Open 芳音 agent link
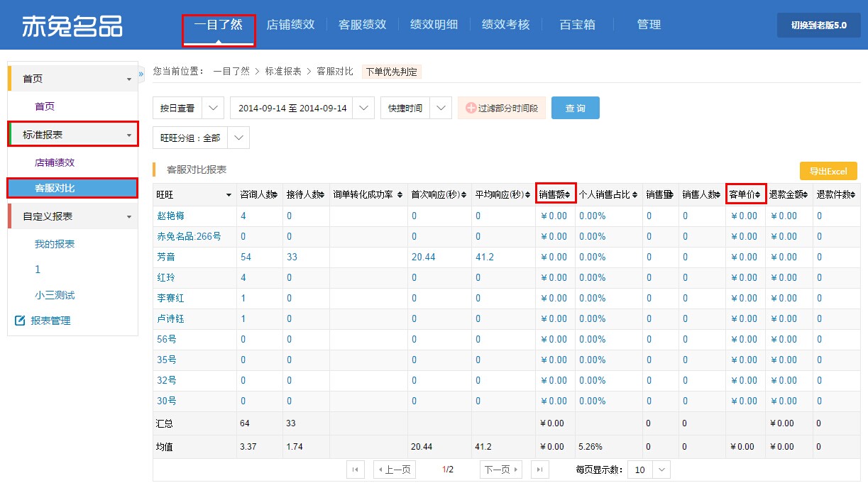 click(x=166, y=257)
